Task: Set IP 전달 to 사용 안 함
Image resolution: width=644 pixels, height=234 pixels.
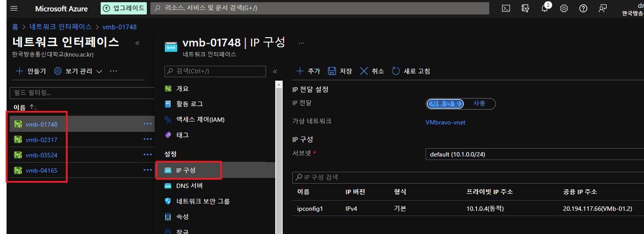Action: 445,103
